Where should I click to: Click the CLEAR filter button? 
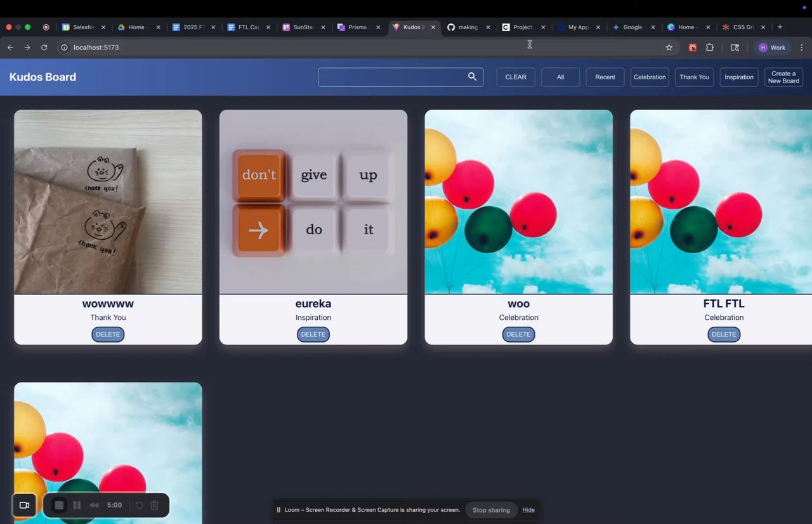[x=516, y=77]
